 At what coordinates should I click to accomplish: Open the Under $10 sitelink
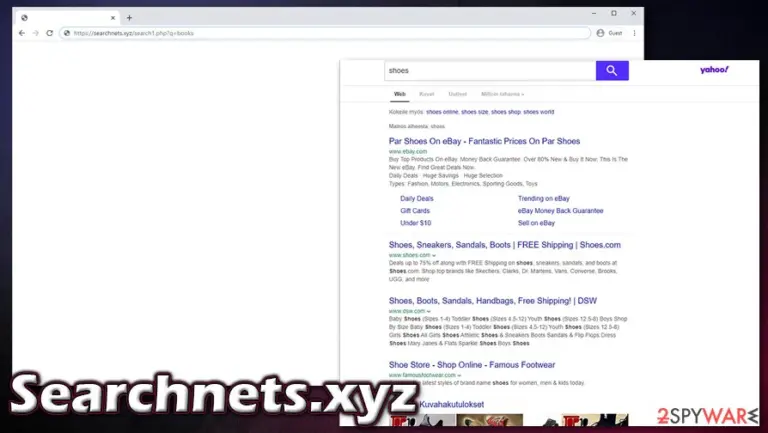pyautogui.click(x=415, y=223)
